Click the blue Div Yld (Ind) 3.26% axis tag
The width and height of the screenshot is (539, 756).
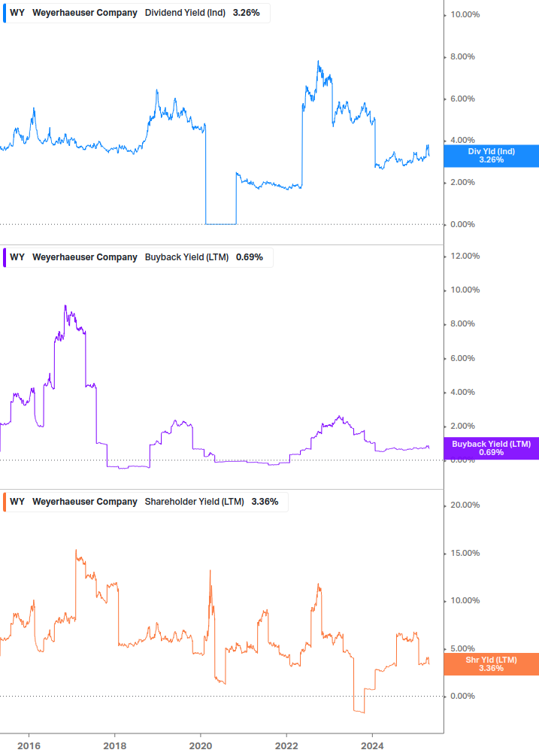(491, 156)
